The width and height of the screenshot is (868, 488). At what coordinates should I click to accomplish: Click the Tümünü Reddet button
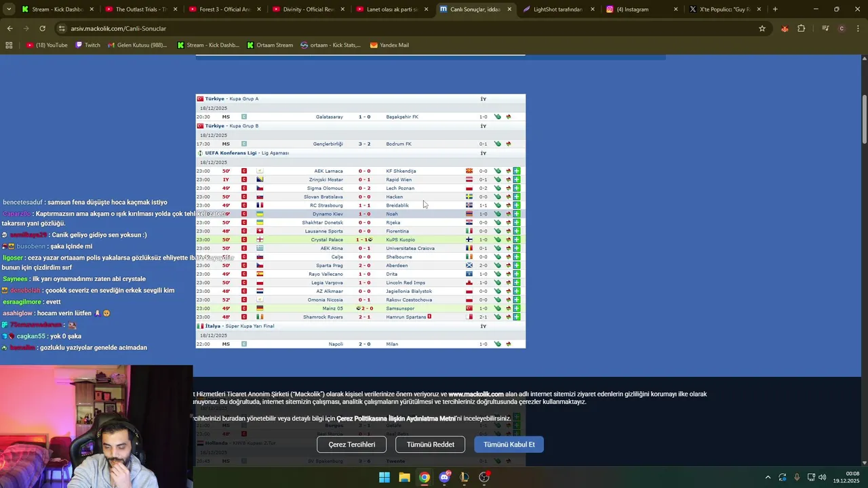point(430,445)
